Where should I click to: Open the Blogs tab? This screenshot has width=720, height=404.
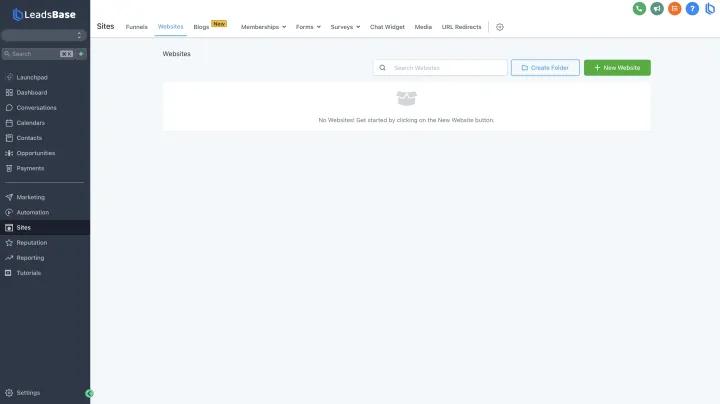[201, 27]
